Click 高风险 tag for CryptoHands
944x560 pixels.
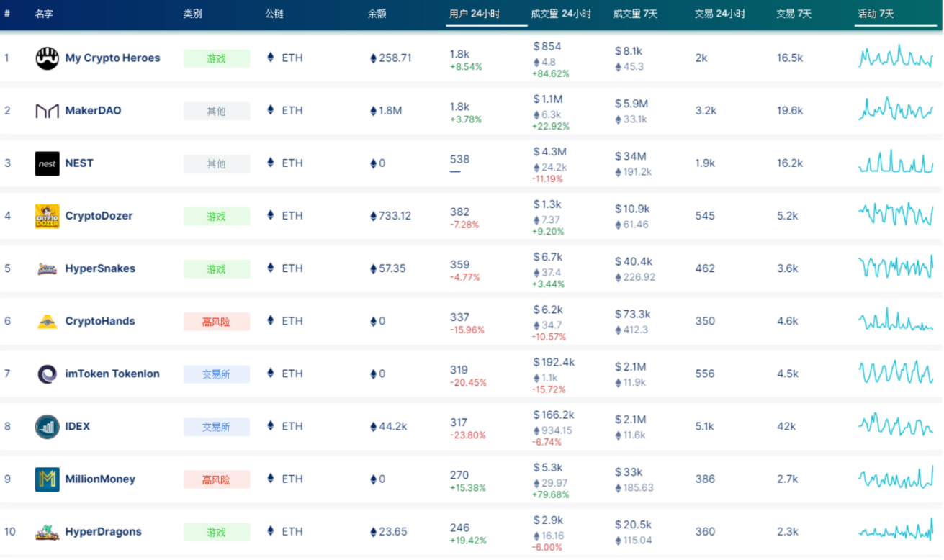(217, 322)
